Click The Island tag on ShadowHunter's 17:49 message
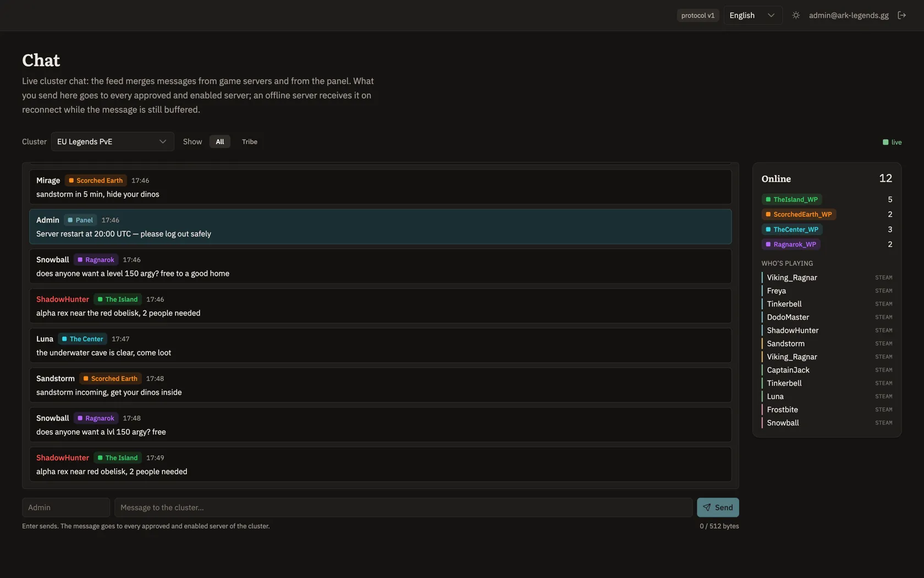The height and width of the screenshot is (578, 924). coord(118,458)
